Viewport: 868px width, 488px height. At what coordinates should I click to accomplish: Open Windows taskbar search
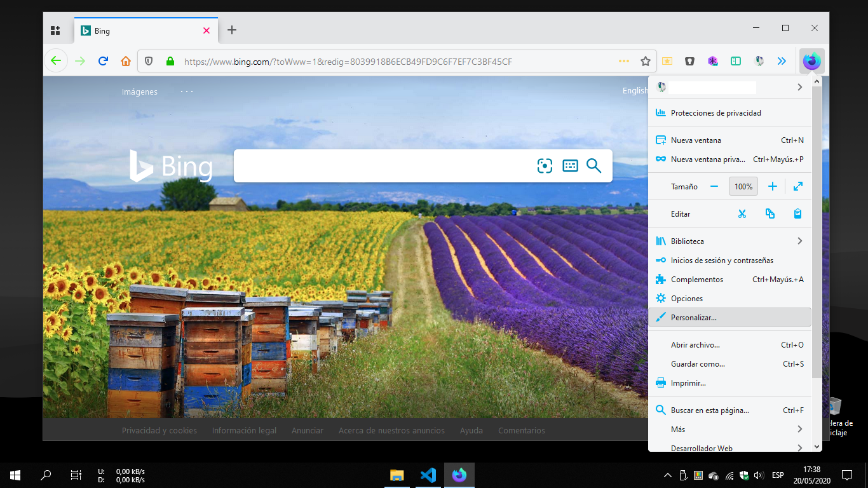pos(46,475)
